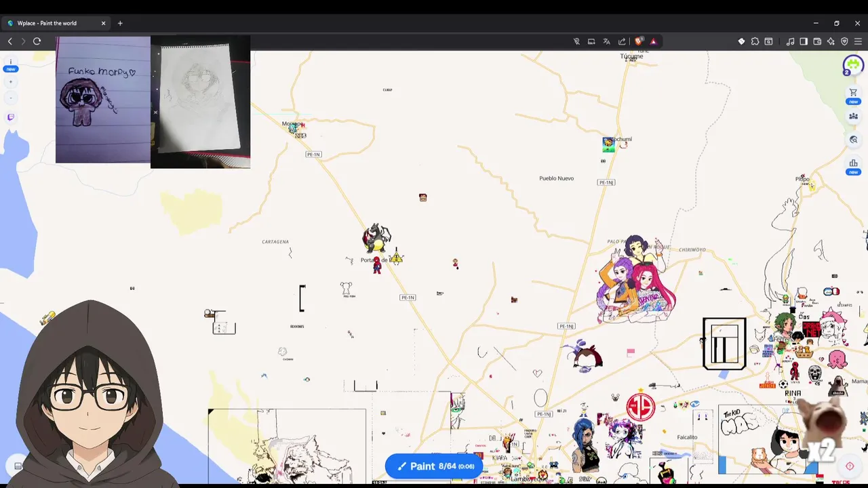
Task: Open the leaderboard bar chart button
Action: pos(853,165)
